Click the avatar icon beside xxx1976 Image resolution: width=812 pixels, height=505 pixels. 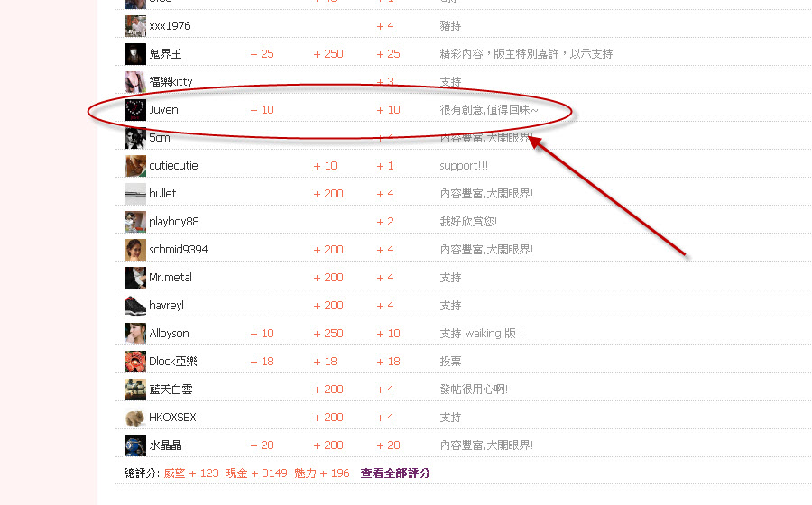(x=134, y=26)
